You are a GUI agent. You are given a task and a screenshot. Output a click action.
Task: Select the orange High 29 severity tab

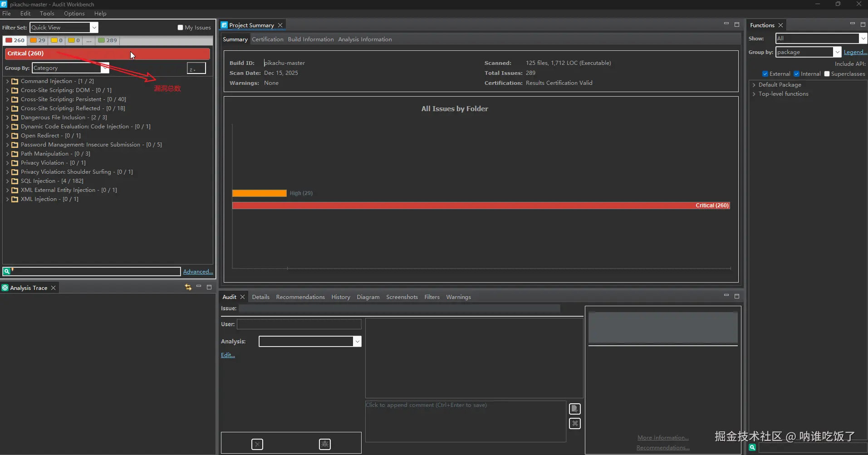pyautogui.click(x=38, y=40)
